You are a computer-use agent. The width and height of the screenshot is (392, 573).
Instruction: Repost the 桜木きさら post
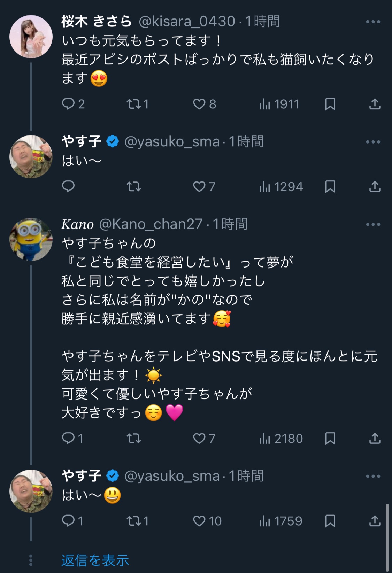tap(138, 104)
